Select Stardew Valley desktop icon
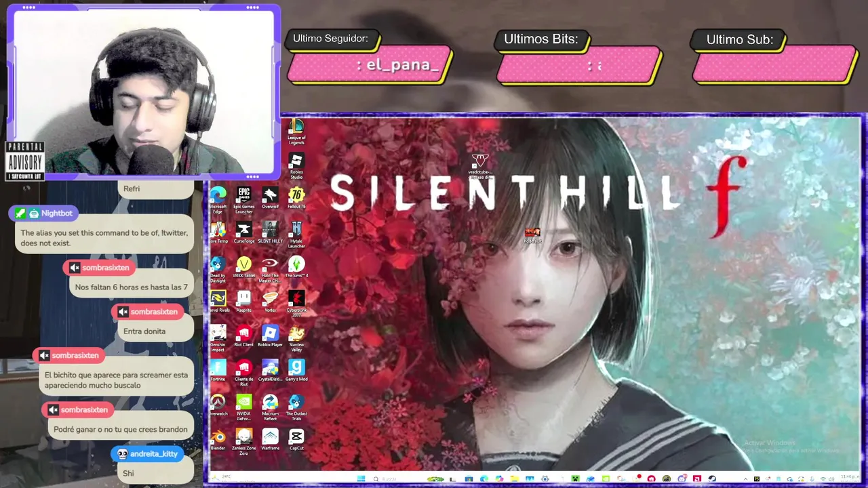The width and height of the screenshot is (868, 488). tap(296, 339)
